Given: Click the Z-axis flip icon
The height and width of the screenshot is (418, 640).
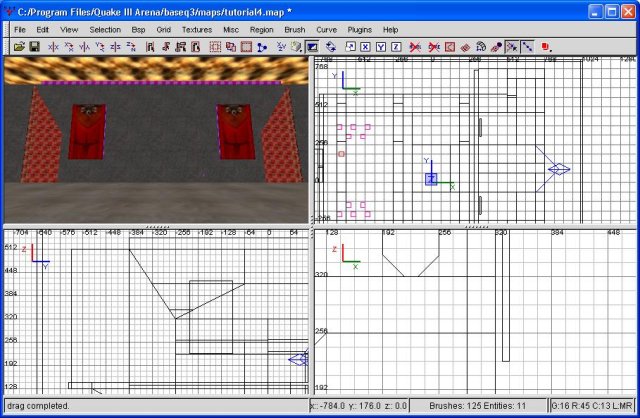Looking at the screenshot, I should [x=116, y=47].
